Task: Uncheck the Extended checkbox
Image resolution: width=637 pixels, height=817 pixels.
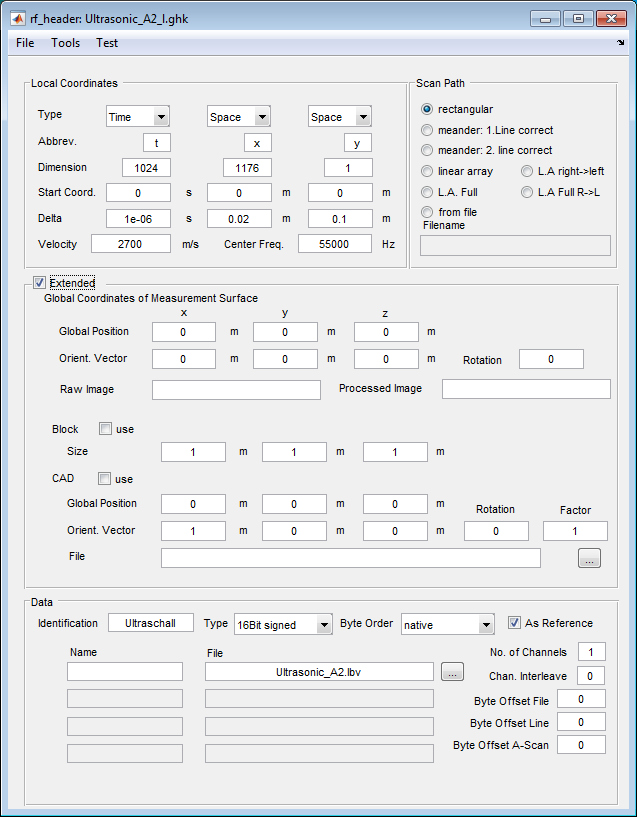Action: (40, 283)
